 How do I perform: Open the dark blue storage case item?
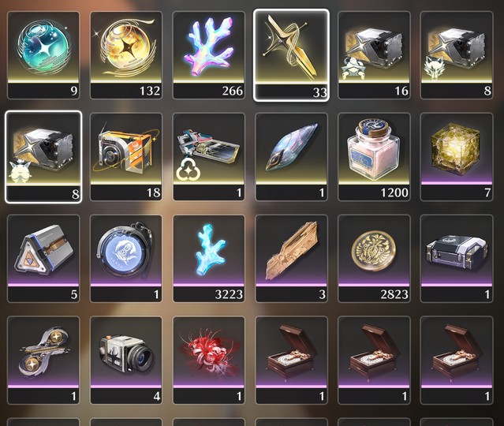pyautogui.click(x=457, y=259)
